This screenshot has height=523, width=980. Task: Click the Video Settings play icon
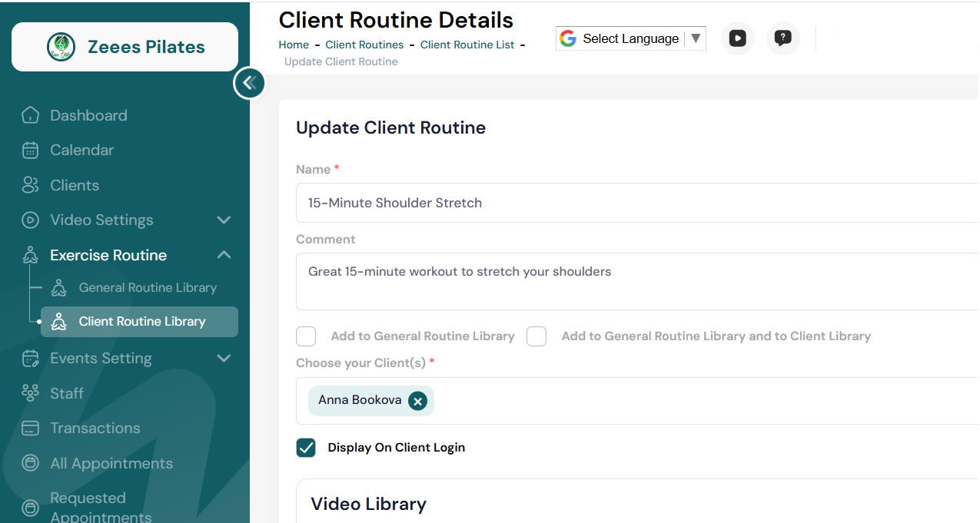click(30, 220)
